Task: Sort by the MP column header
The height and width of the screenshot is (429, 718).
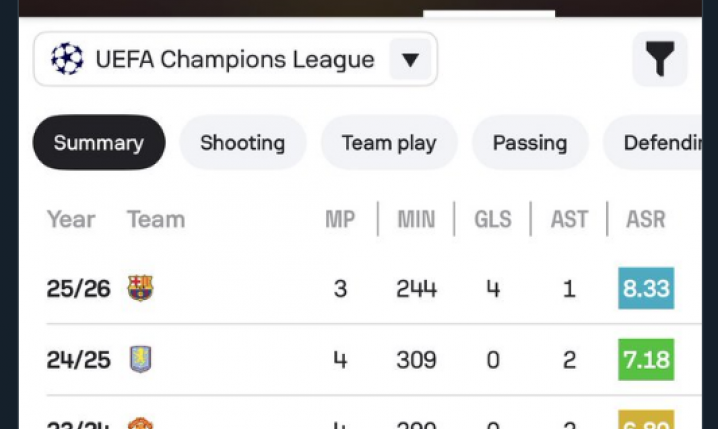Action: 340,219
